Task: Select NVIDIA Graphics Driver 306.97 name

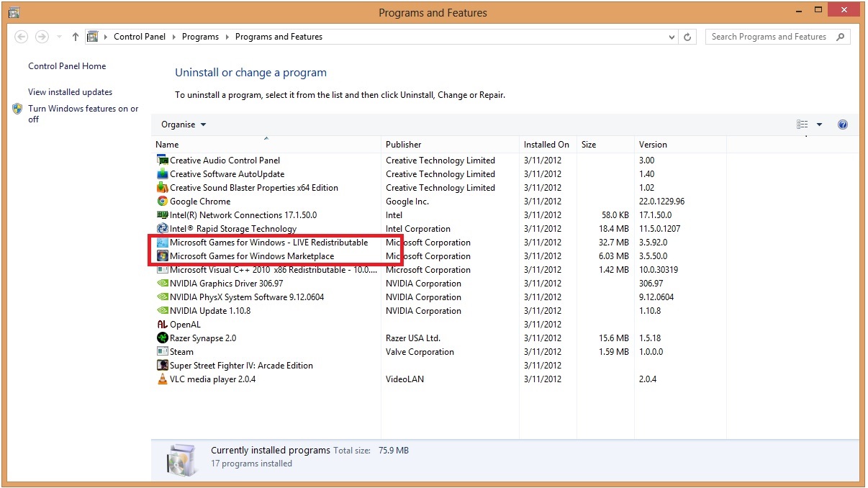Action: (227, 284)
